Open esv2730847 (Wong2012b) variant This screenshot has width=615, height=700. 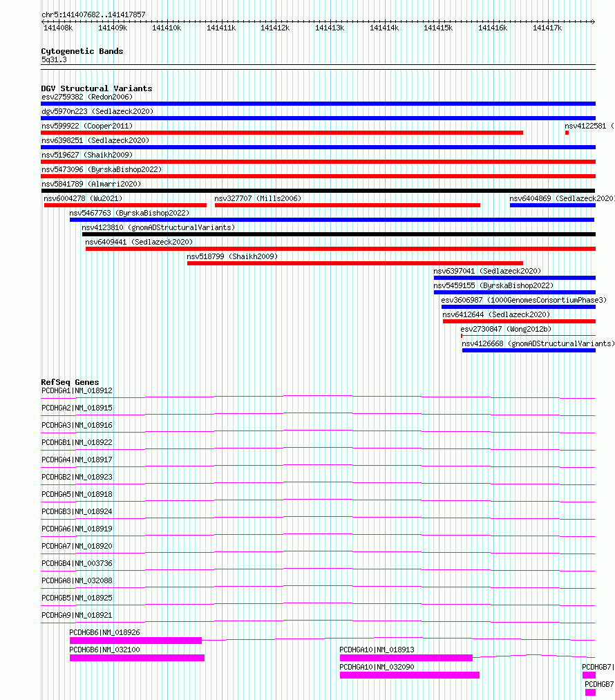pyautogui.click(x=529, y=335)
